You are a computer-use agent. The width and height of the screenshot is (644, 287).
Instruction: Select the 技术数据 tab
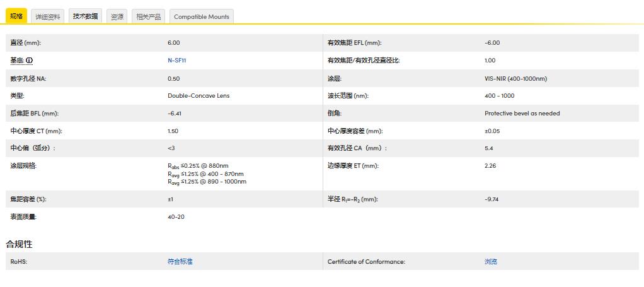click(x=85, y=16)
